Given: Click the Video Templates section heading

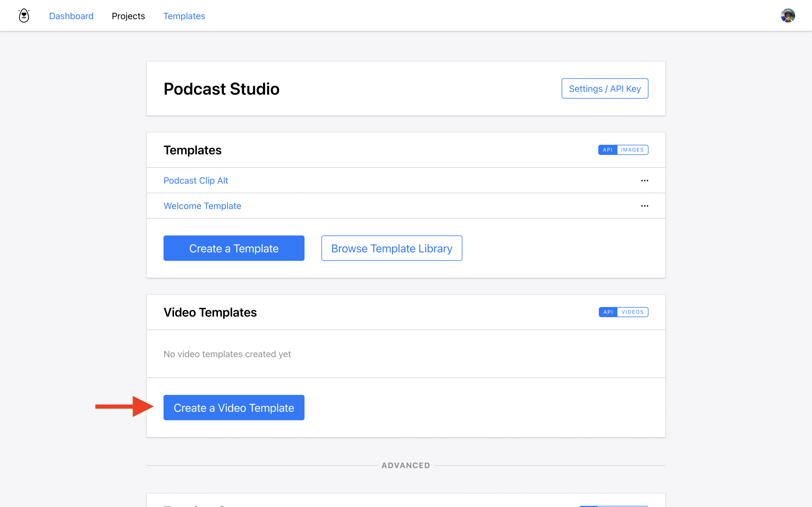Looking at the screenshot, I should [x=210, y=313].
